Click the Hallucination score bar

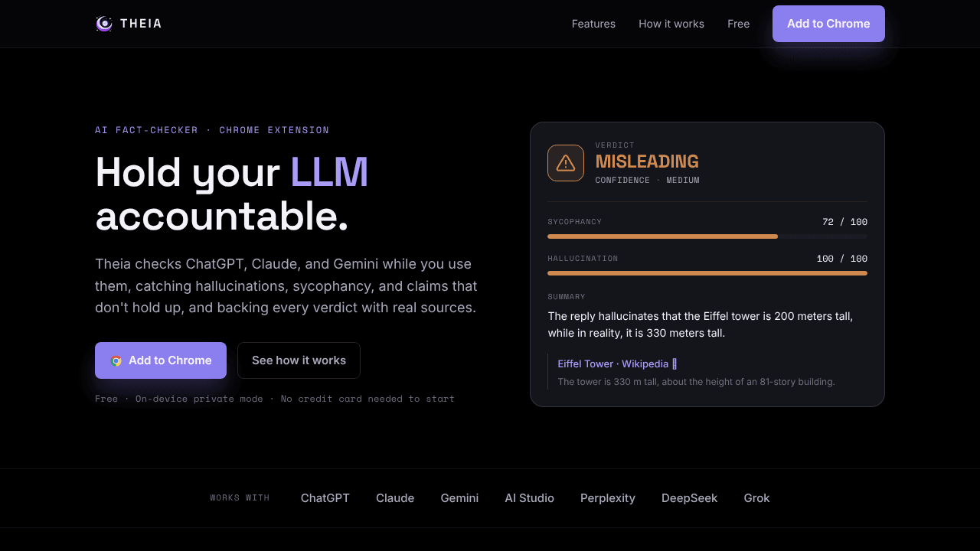tap(707, 273)
